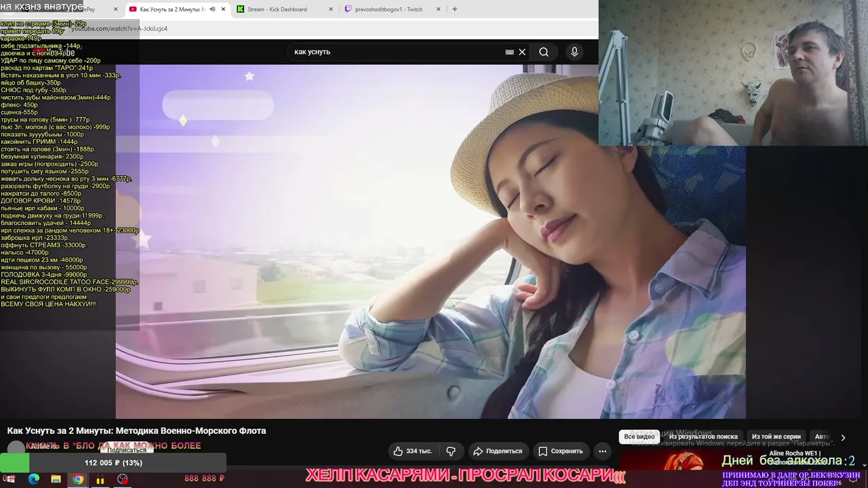Mute the YouTube tab via its speaker icon
This screenshot has width=868, height=488.
(x=212, y=9)
